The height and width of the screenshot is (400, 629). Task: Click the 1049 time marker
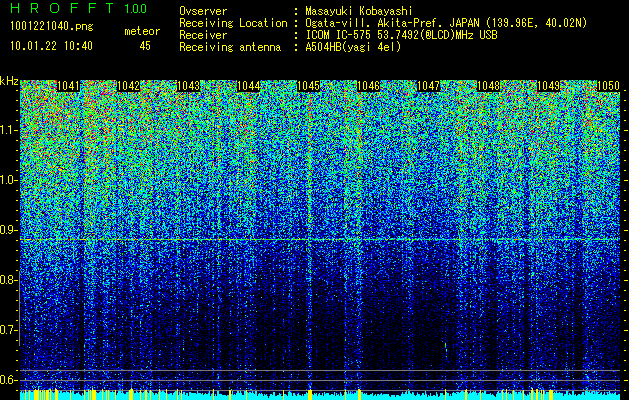click(x=548, y=86)
